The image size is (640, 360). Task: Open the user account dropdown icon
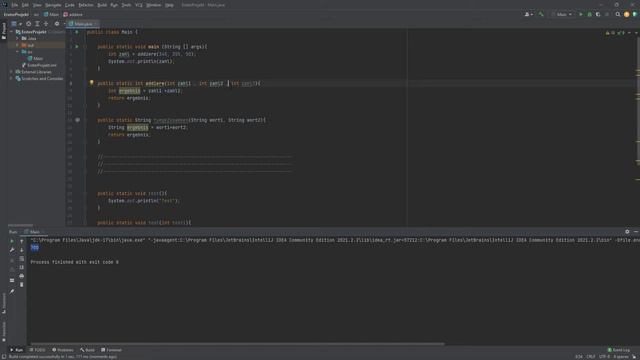click(529, 14)
